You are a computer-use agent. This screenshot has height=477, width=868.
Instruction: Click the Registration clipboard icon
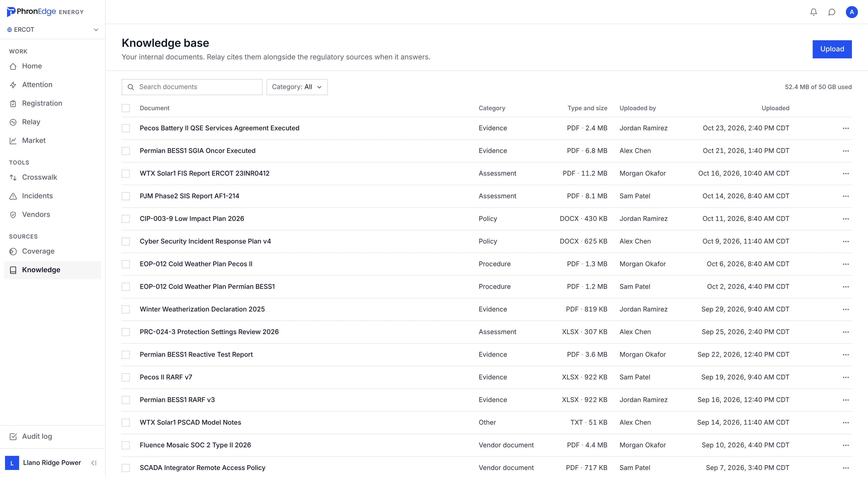(x=13, y=103)
